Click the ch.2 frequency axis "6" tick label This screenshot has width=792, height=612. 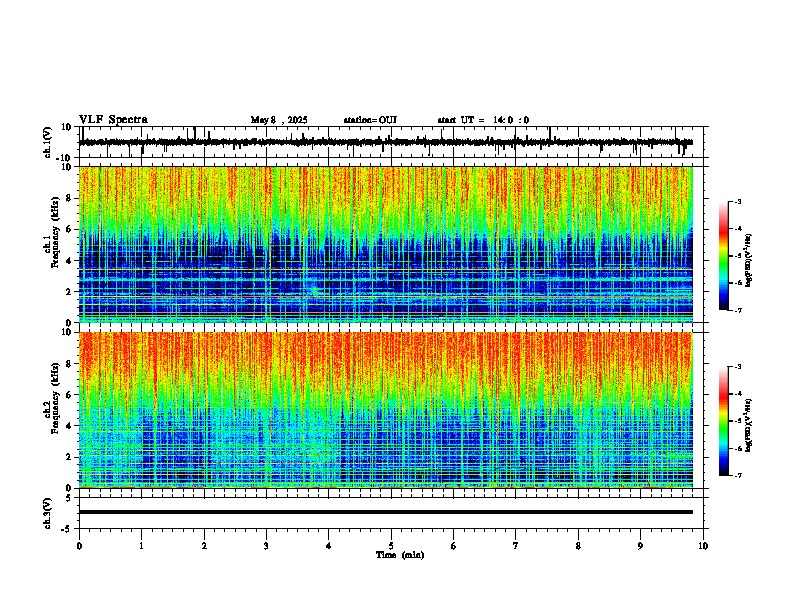(x=70, y=395)
